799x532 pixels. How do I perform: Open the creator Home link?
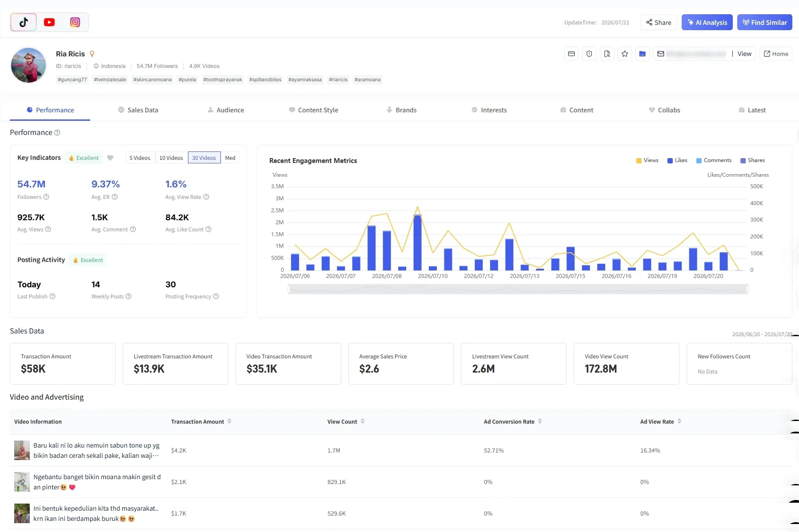(x=776, y=54)
